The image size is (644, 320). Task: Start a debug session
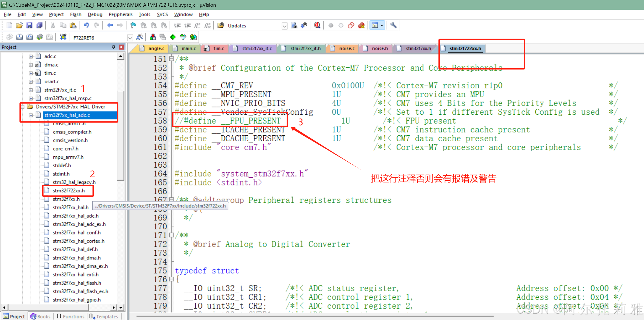tap(317, 25)
